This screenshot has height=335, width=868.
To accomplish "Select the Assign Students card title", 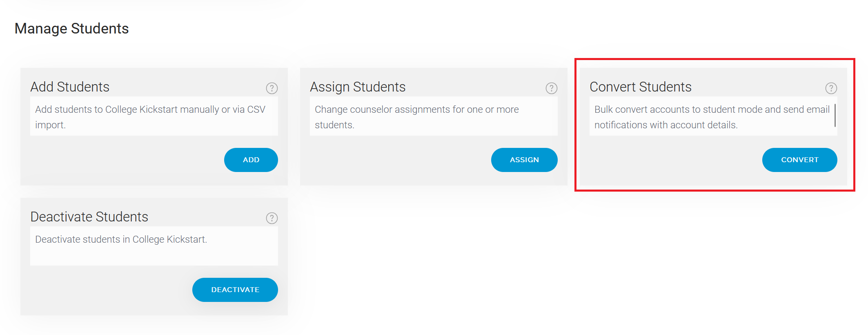I will pyautogui.click(x=358, y=87).
